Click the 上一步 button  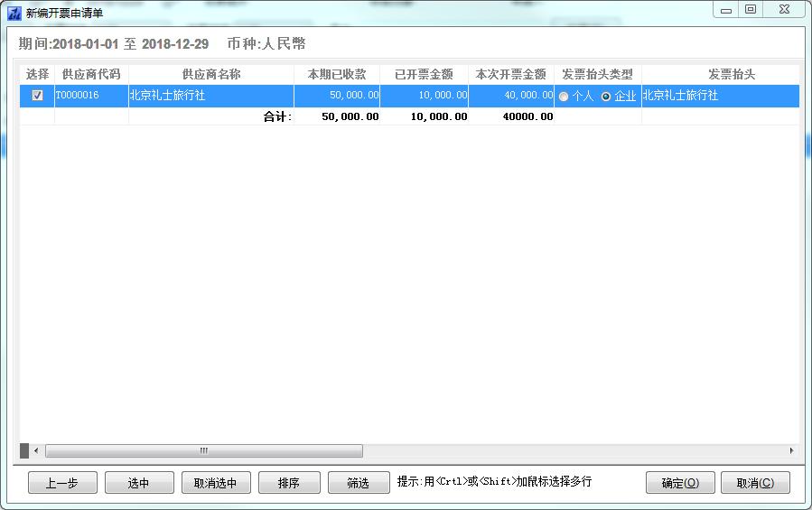click(61, 483)
